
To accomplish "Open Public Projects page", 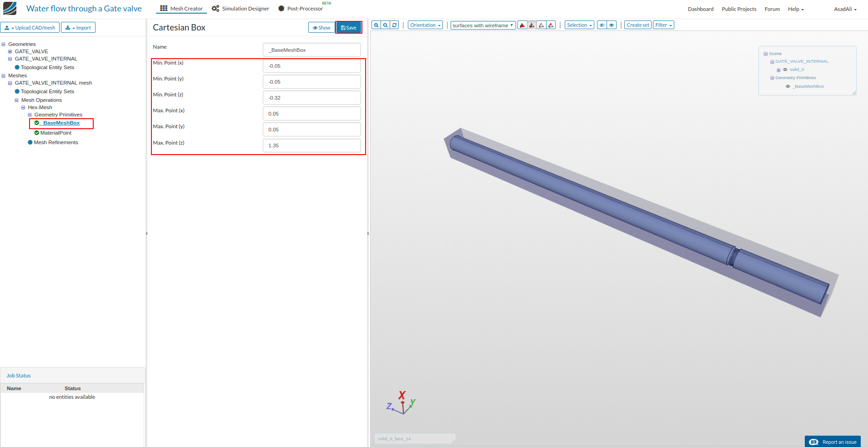I will (x=739, y=9).
